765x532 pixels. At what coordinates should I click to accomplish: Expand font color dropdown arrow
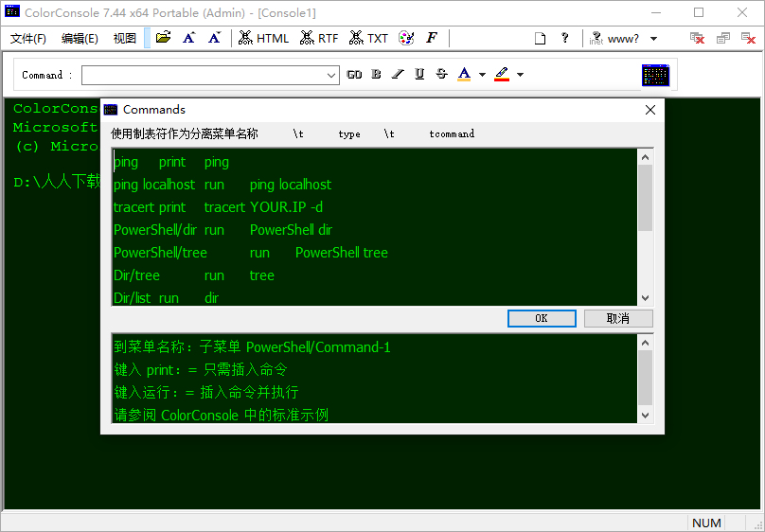(482, 75)
